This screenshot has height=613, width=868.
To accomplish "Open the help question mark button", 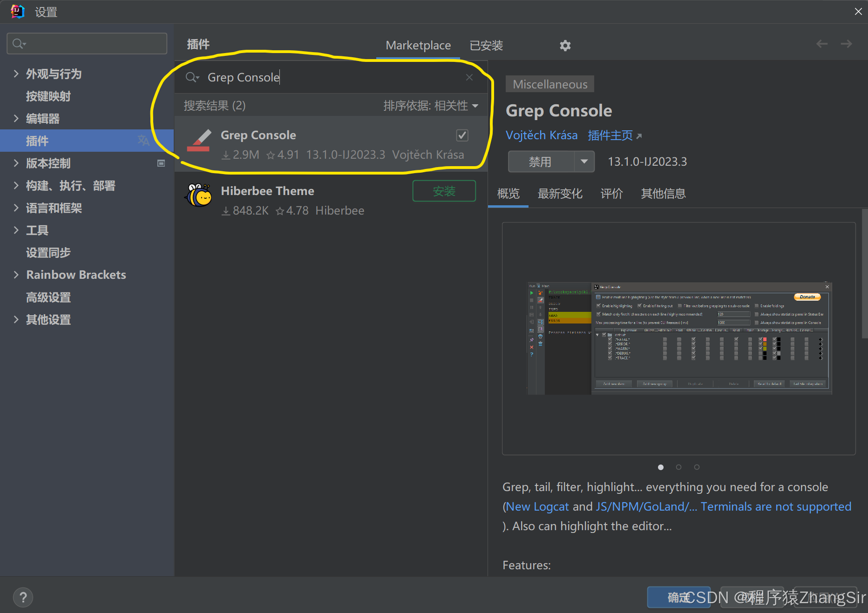I will tap(23, 597).
